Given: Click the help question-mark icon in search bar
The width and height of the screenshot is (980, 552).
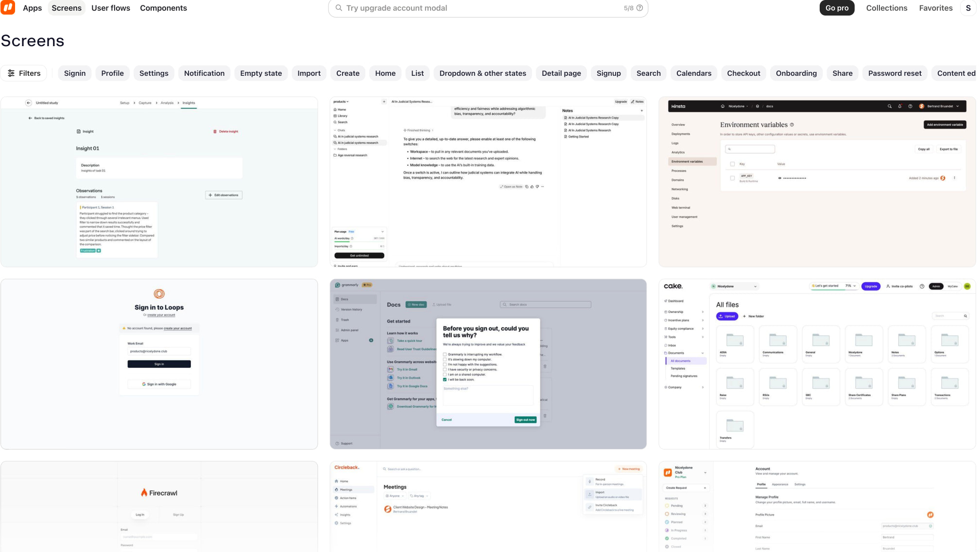Looking at the screenshot, I should coord(639,8).
